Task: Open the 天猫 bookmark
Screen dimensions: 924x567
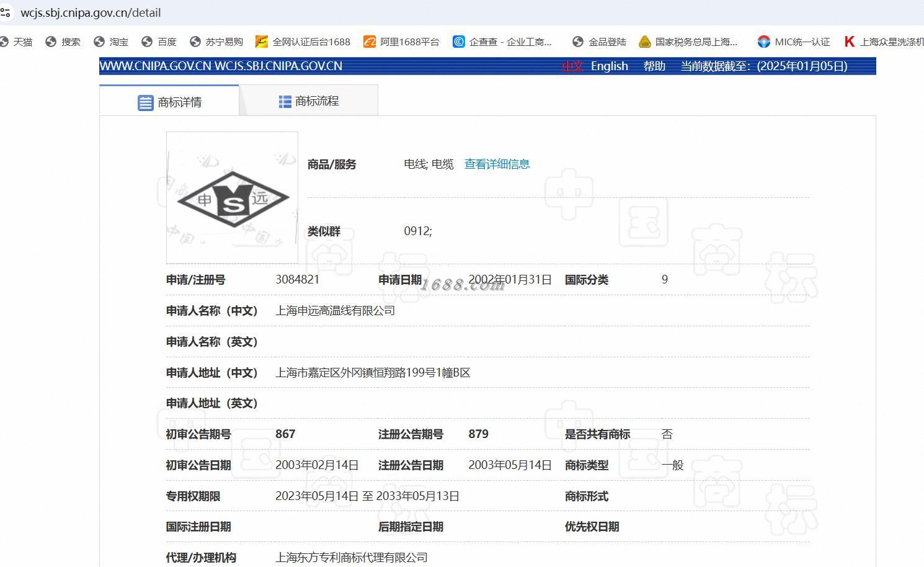Action: (16, 42)
